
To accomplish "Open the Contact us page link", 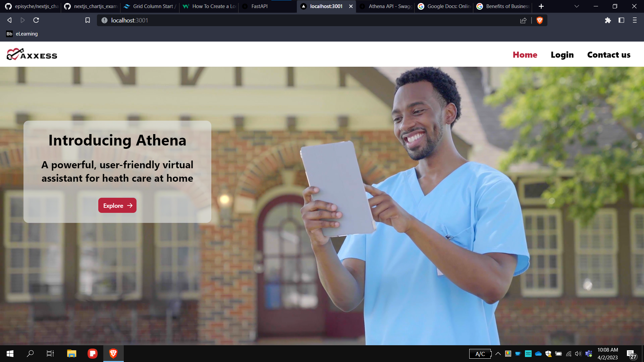I will point(609,55).
